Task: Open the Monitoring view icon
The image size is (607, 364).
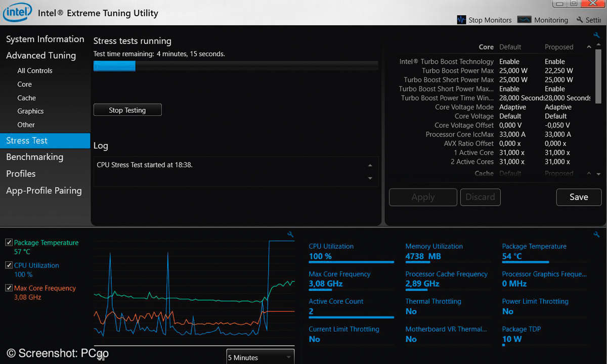Action: coord(525,20)
